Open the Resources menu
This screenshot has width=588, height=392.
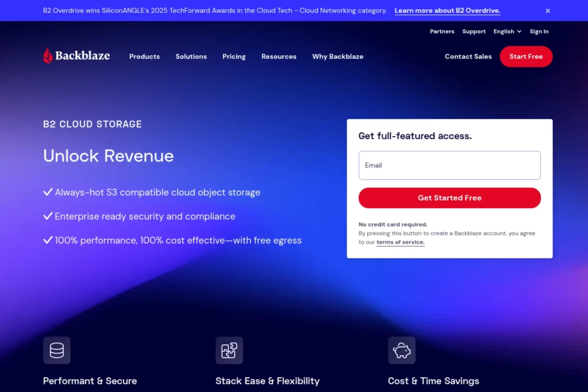point(278,56)
